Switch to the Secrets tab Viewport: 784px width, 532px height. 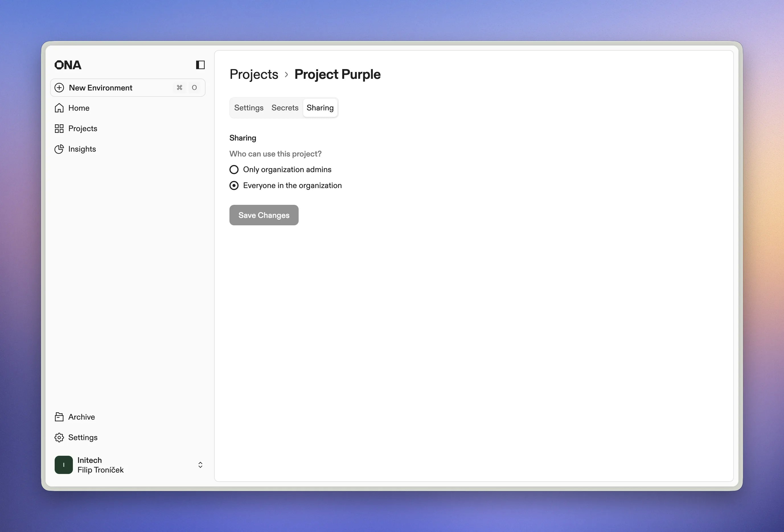[x=285, y=108]
